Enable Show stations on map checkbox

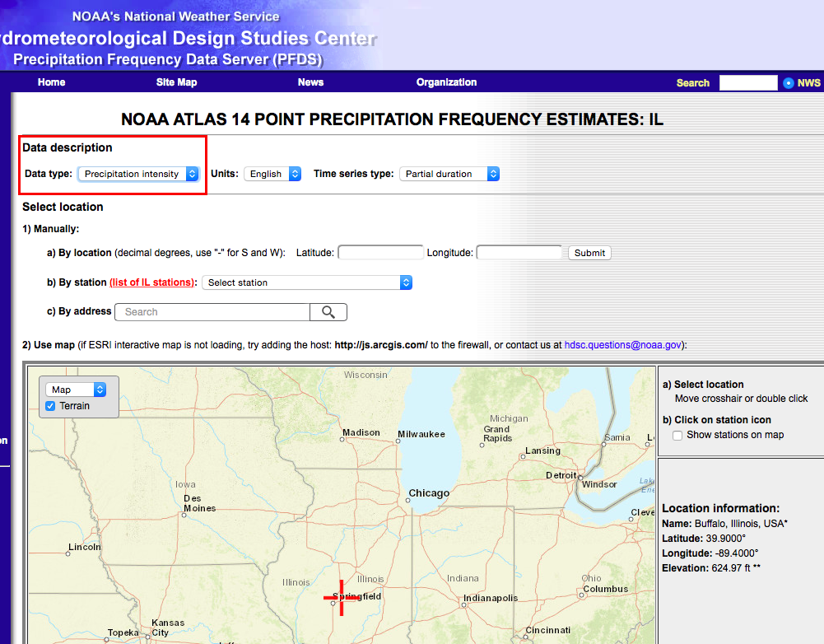point(677,435)
